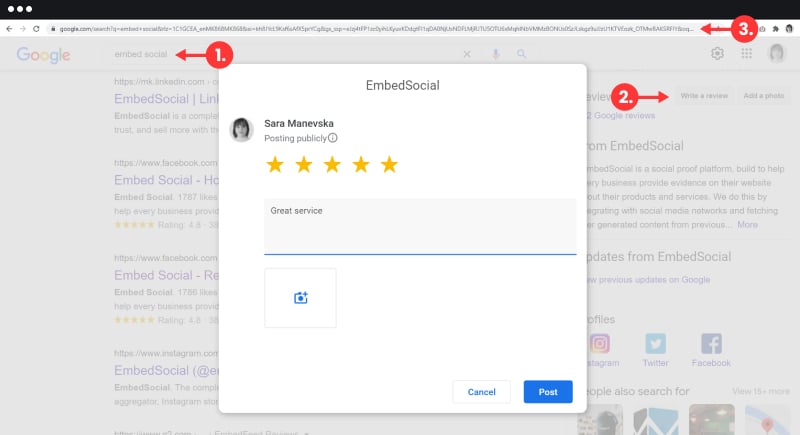
Task: Open the Facebook profile icon
Action: 711,344
